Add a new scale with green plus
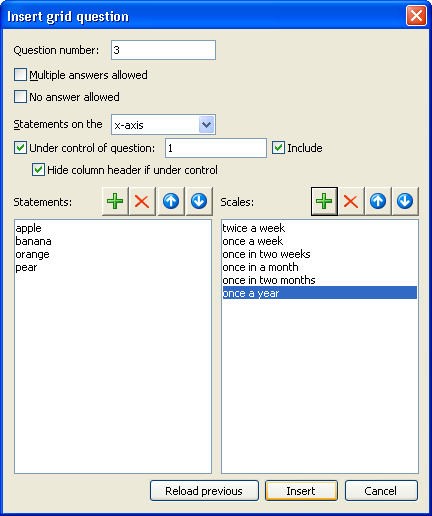Viewport: 432px width, 516px height. [324, 201]
